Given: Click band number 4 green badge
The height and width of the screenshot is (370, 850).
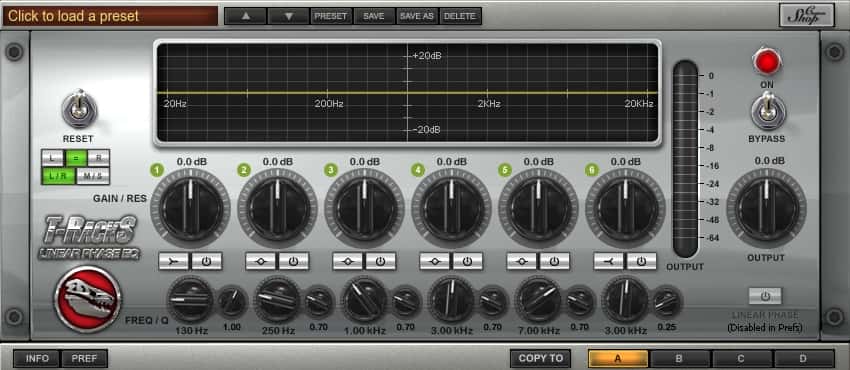Looking at the screenshot, I should [417, 171].
